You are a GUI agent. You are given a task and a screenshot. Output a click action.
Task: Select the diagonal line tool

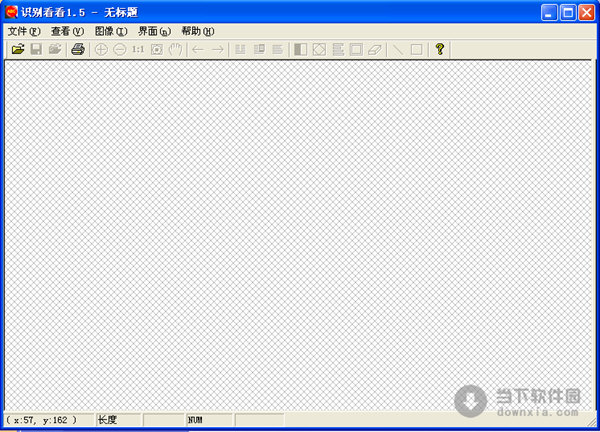pyautogui.click(x=398, y=49)
